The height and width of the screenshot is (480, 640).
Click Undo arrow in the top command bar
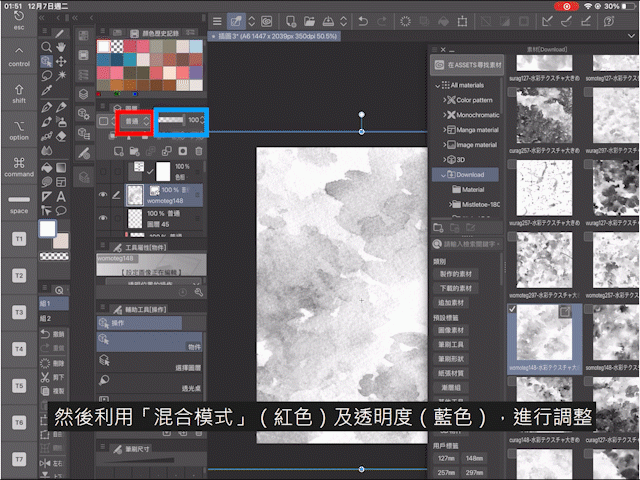[363, 21]
